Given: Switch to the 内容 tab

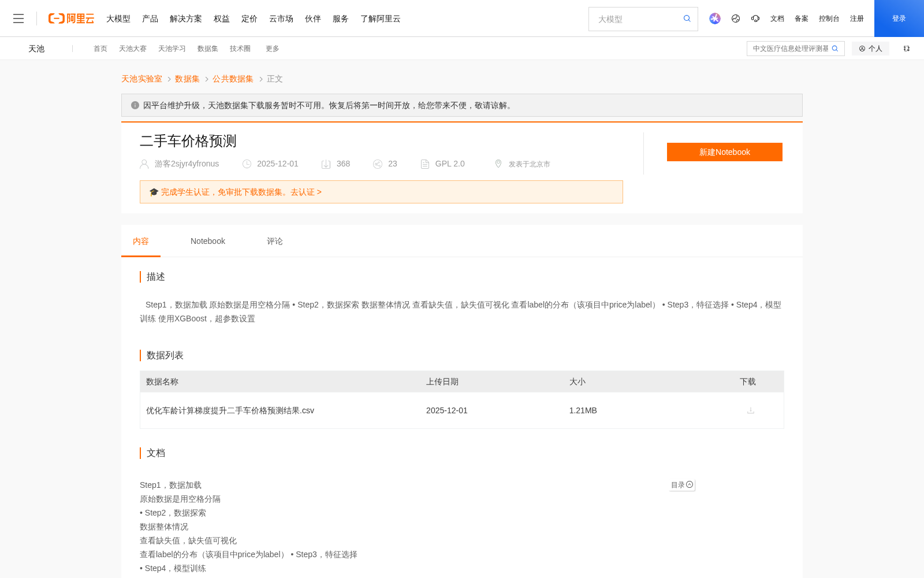Looking at the screenshot, I should 141,241.
